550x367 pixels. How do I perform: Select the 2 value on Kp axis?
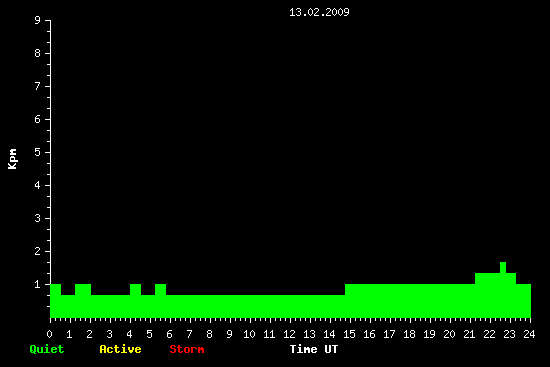[x=38, y=251]
